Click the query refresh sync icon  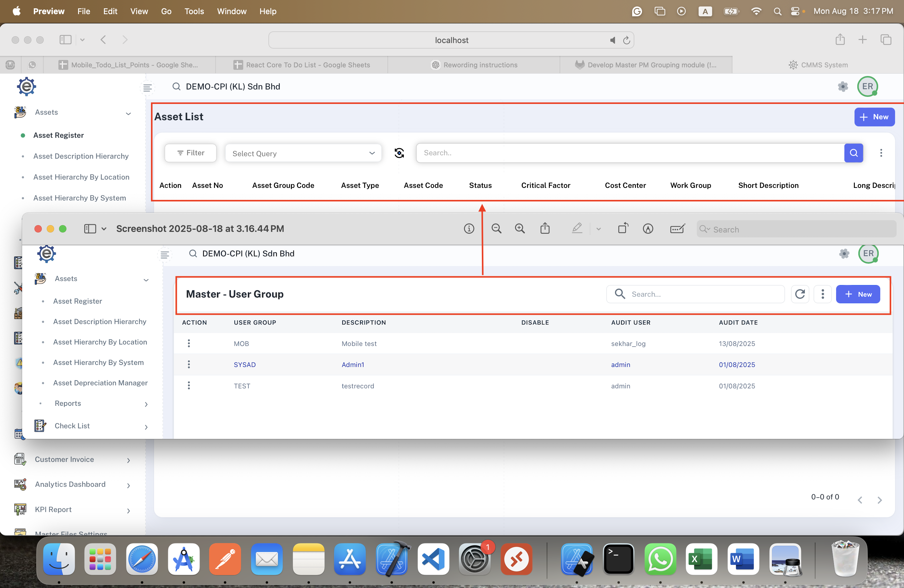coord(399,153)
